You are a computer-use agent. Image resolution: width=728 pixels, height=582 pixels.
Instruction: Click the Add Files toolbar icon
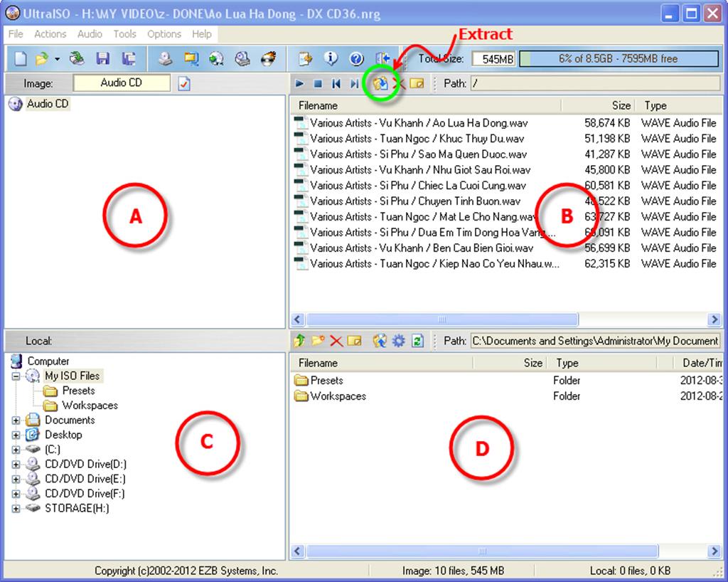(306, 58)
